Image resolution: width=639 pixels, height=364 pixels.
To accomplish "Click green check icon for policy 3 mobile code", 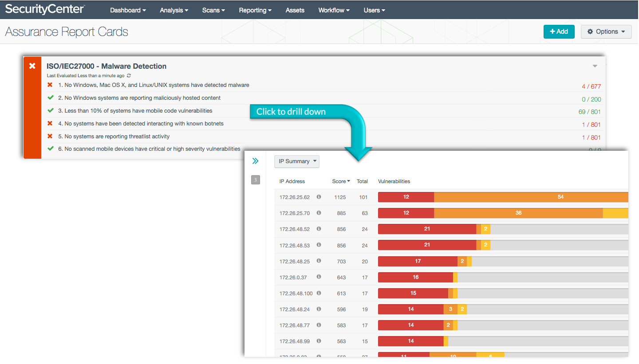I will point(50,110).
